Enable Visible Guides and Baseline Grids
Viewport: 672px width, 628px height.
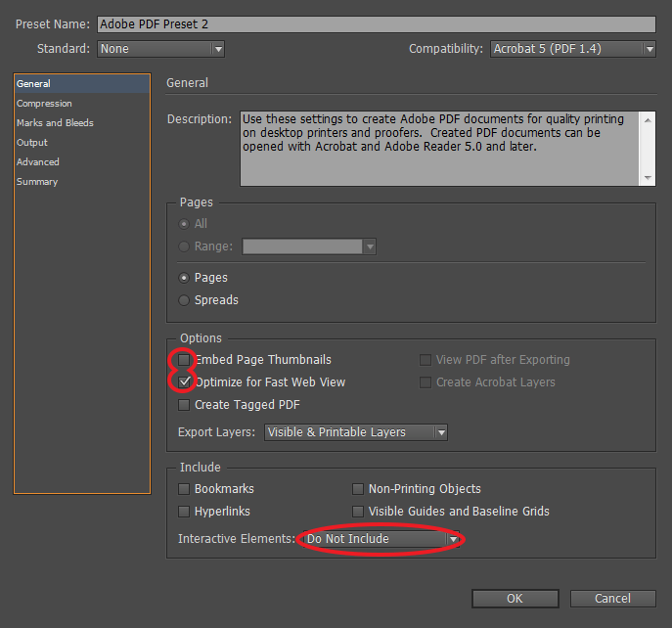pos(358,512)
